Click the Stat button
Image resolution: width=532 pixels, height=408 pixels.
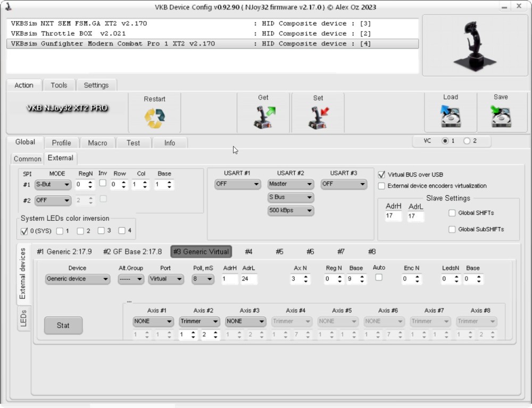63,326
